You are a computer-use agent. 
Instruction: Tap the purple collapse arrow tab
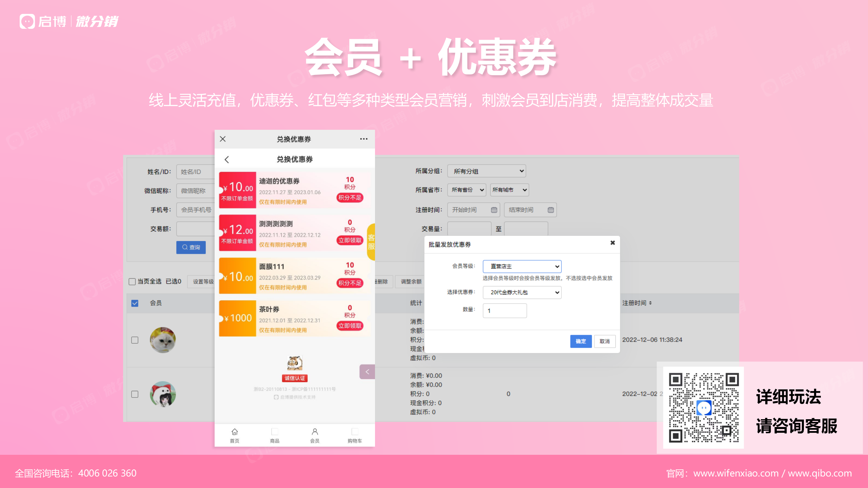pyautogui.click(x=367, y=372)
